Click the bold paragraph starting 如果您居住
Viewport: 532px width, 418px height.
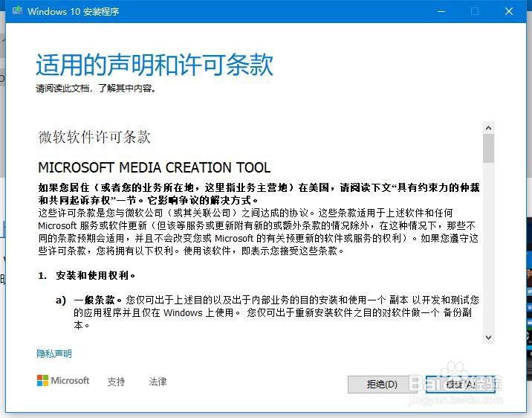coord(259,193)
